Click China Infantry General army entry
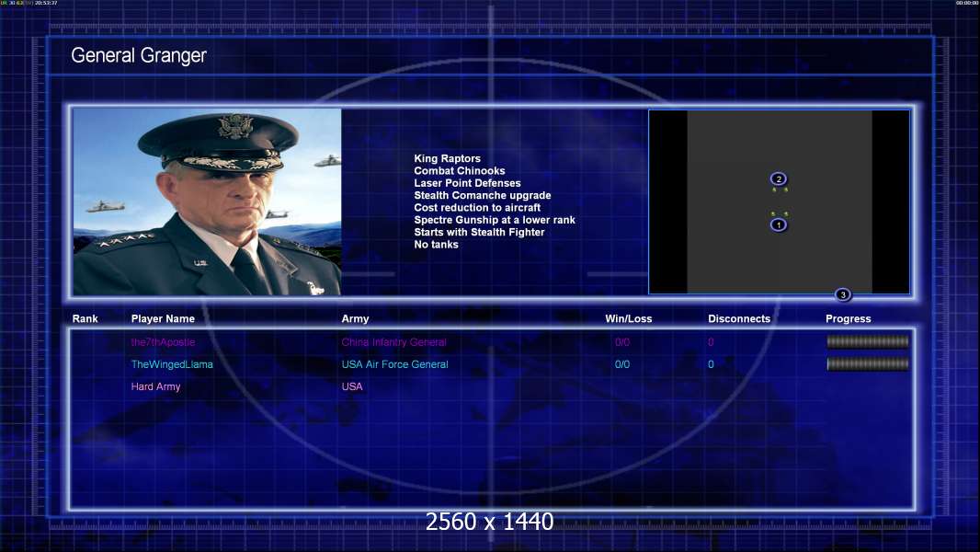 (x=393, y=342)
